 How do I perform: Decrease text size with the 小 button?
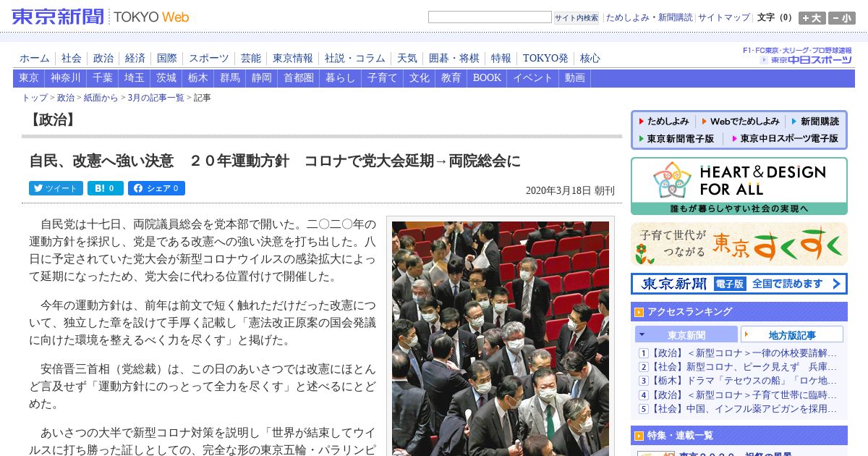tap(842, 18)
